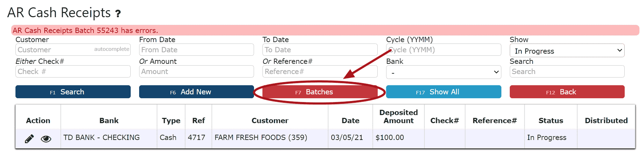Image resolution: width=644 pixels, height=154 pixels.
Task: Click into the To Date field
Action: pos(320,50)
